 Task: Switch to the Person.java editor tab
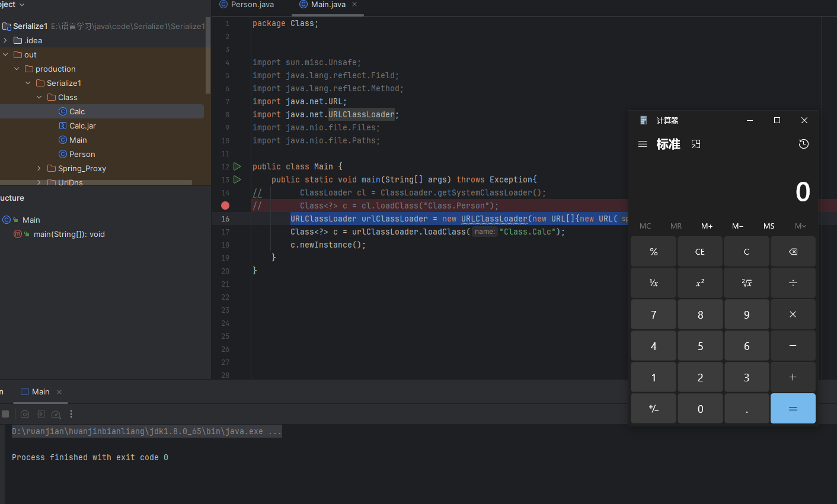(247, 4)
